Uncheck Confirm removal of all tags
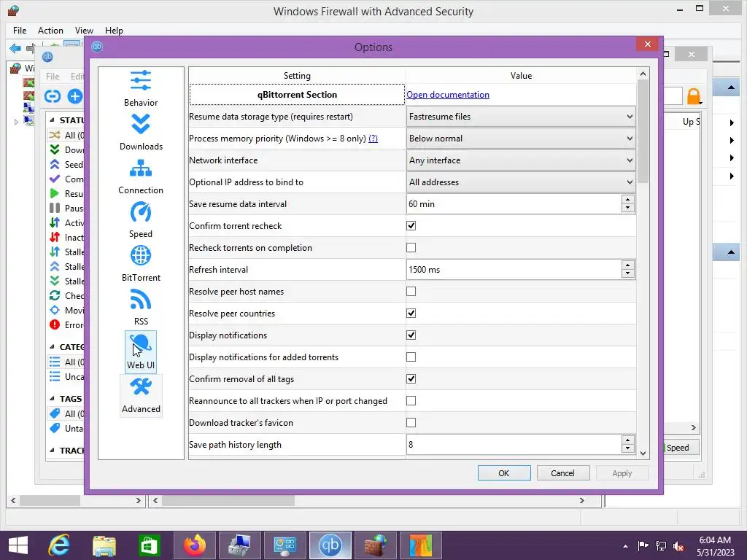 click(411, 379)
